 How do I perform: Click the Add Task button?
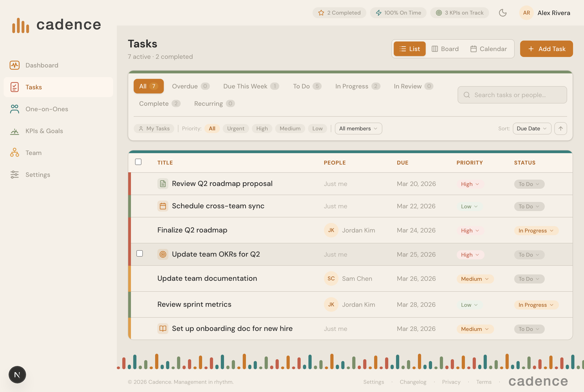[x=546, y=49]
